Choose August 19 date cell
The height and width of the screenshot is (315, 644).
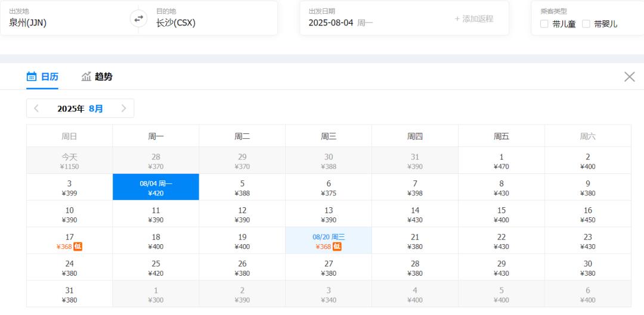tap(242, 241)
